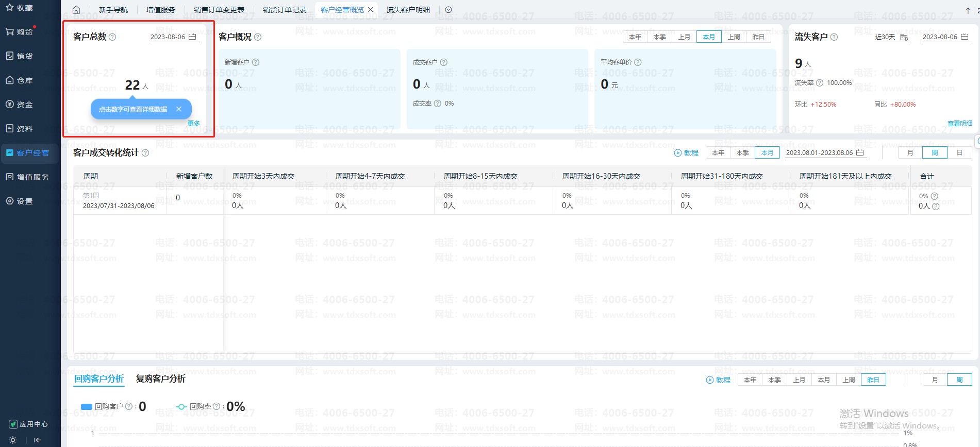Click help icon beside 客户总数
The width and height of the screenshot is (980, 447).
[x=112, y=37]
